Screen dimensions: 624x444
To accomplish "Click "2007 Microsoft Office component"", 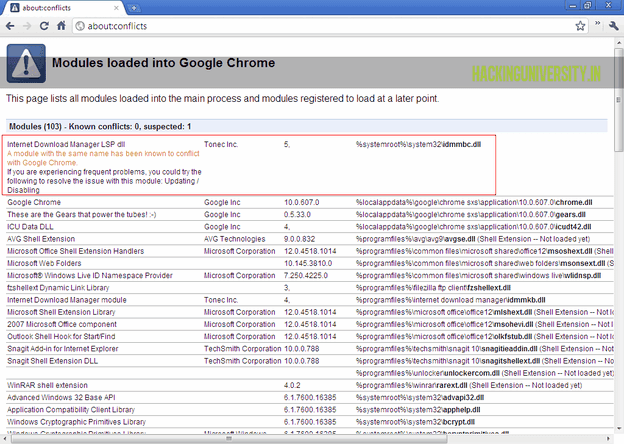I will (x=62, y=325).
